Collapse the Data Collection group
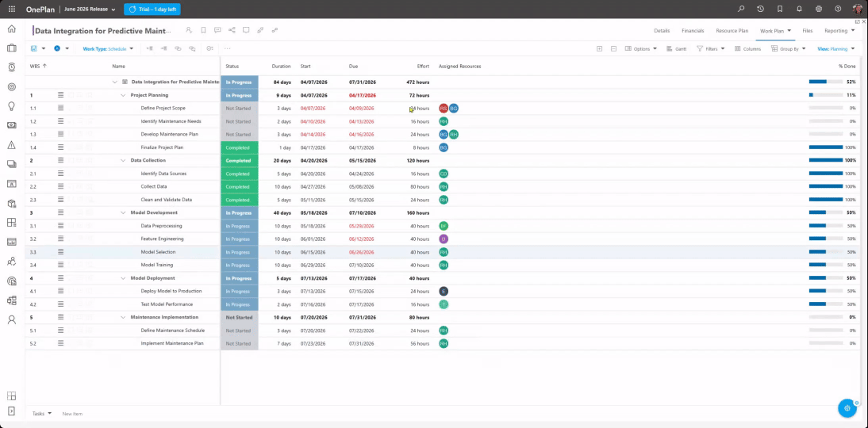The width and height of the screenshot is (868, 428). pyautogui.click(x=124, y=160)
